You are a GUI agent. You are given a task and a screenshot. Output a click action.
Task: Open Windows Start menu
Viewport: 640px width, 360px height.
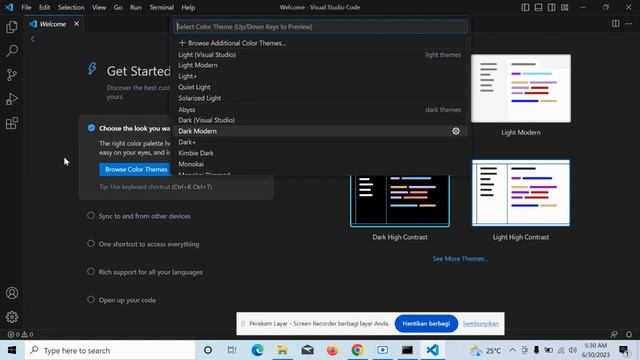click(x=12, y=350)
